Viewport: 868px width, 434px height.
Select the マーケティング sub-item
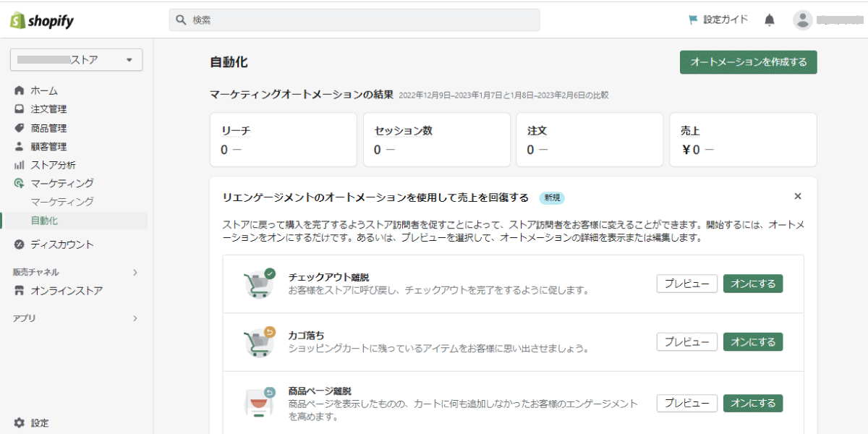click(62, 202)
